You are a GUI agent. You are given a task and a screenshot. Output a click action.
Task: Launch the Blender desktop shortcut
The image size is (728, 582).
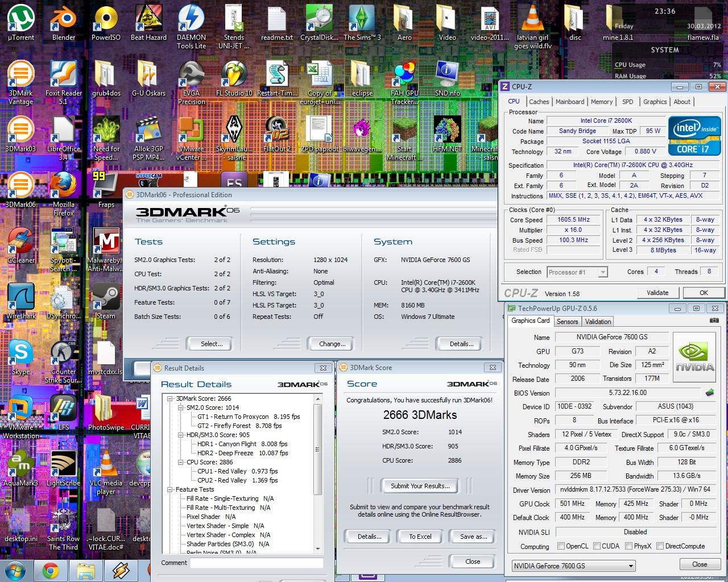64,23
